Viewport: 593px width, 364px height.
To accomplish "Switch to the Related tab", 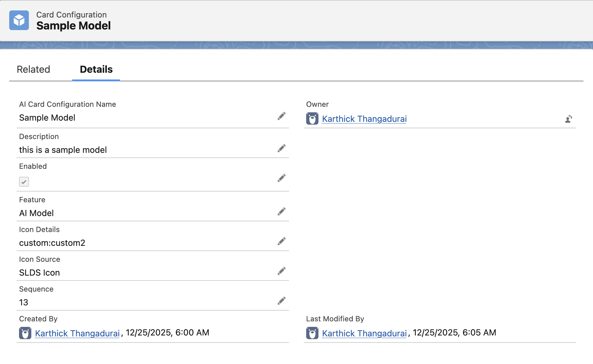I will [33, 69].
